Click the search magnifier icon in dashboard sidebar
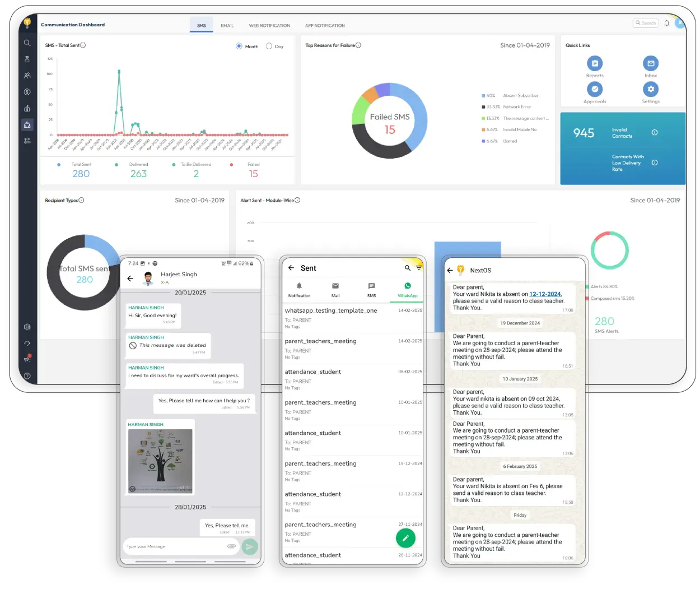Image resolution: width=700 pixels, height=589 pixels. click(x=27, y=43)
